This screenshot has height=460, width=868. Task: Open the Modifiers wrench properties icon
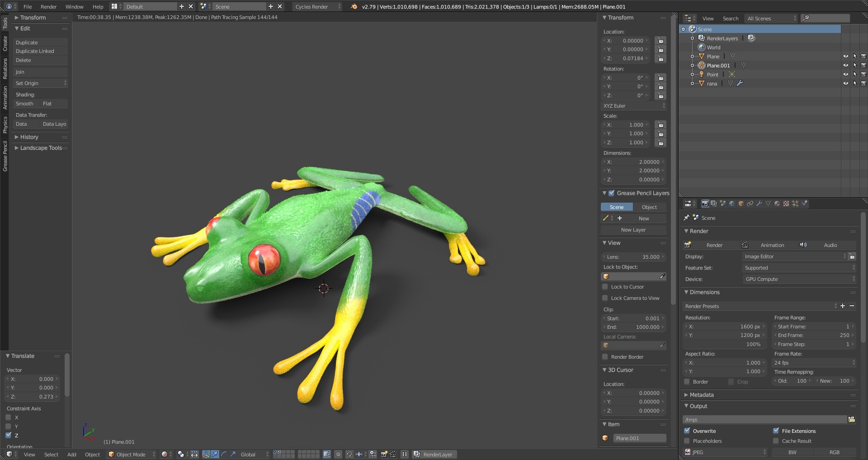click(759, 204)
